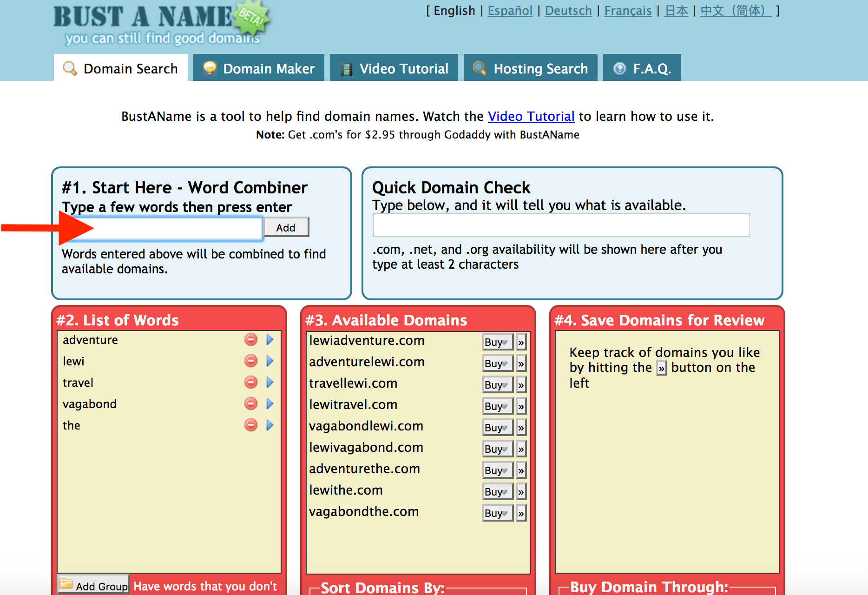Save lewiadventure.com for review with » button
Image resolution: width=868 pixels, height=595 pixels.
click(521, 342)
